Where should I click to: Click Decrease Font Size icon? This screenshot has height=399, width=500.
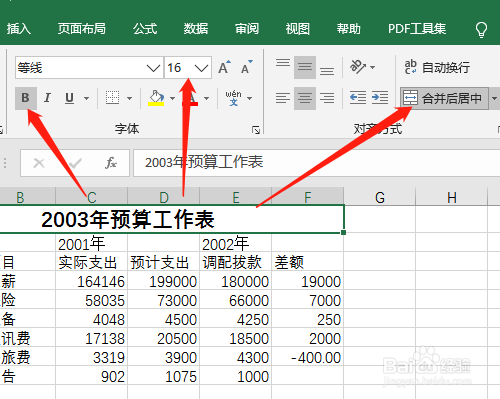point(247,68)
